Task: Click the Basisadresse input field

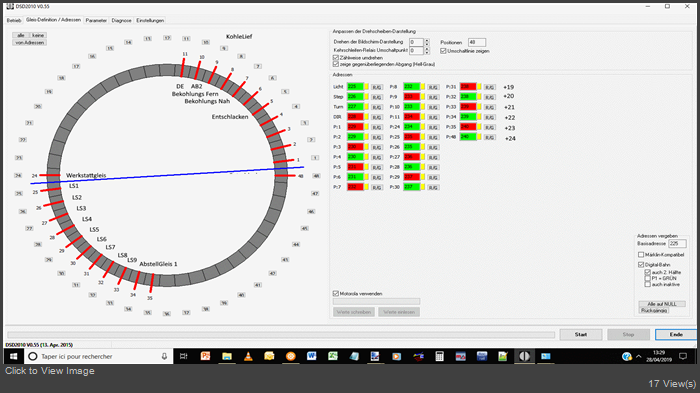Action: (677, 244)
